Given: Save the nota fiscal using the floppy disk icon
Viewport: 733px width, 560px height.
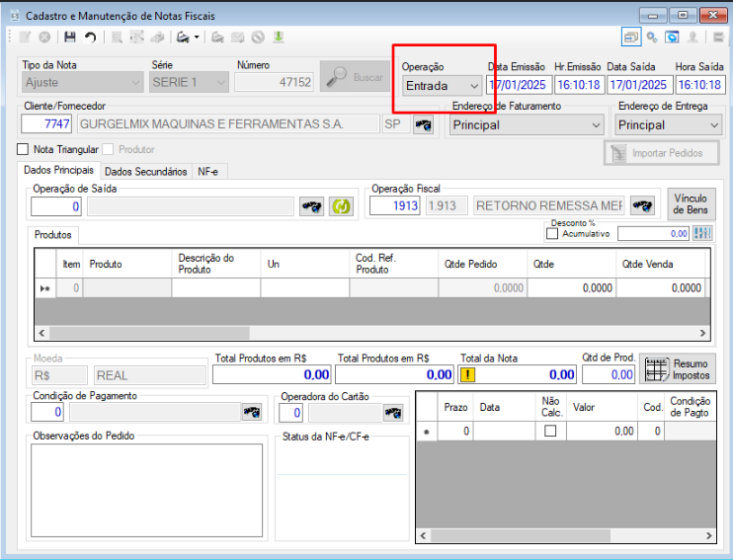Looking at the screenshot, I should pos(70,37).
